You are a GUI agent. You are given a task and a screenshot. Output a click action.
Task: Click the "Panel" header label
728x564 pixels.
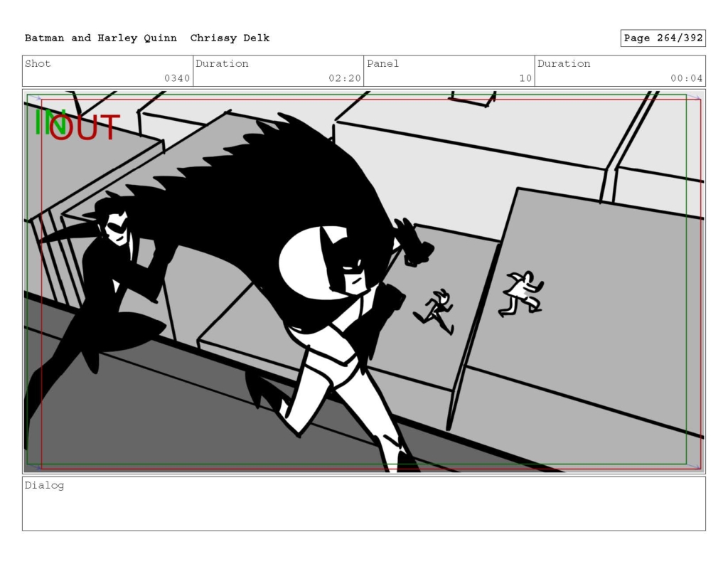[x=382, y=63]
